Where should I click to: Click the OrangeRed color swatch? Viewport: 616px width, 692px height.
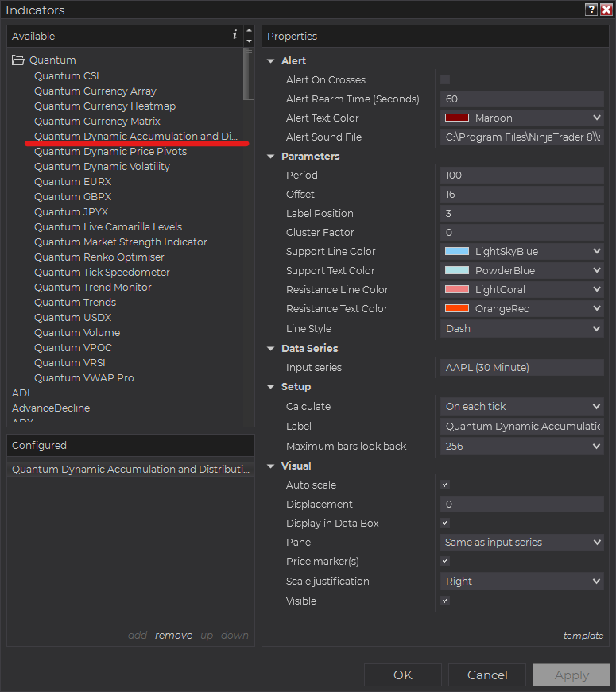click(457, 308)
